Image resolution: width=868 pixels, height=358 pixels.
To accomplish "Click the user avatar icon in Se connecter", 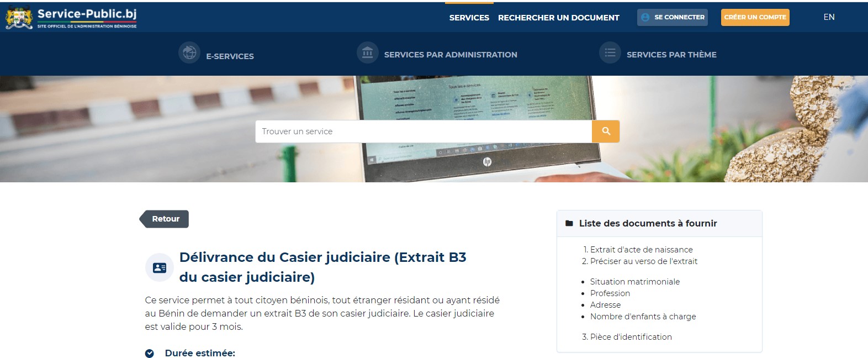I will pos(645,17).
